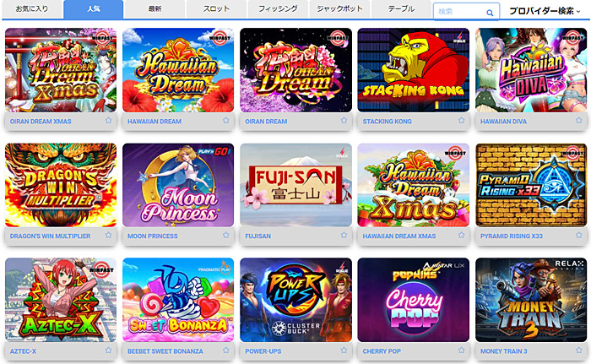Star the Stacking Kong game

click(x=461, y=120)
